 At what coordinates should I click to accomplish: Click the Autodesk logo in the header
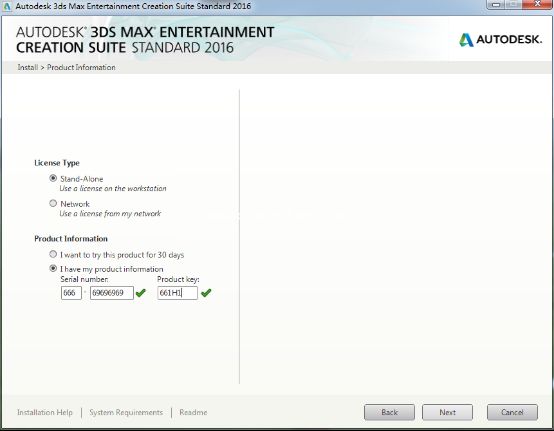click(500, 40)
